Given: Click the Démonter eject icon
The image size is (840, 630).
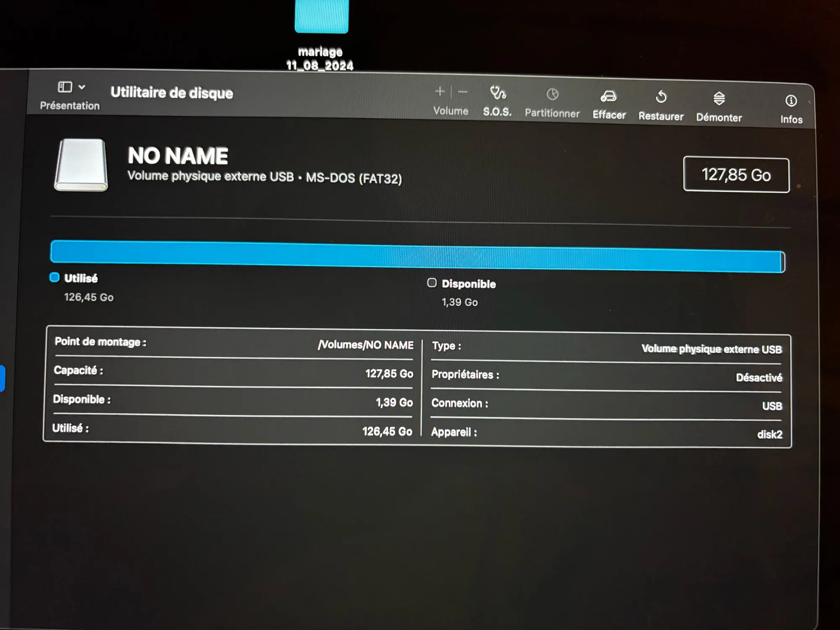Looking at the screenshot, I should (719, 99).
